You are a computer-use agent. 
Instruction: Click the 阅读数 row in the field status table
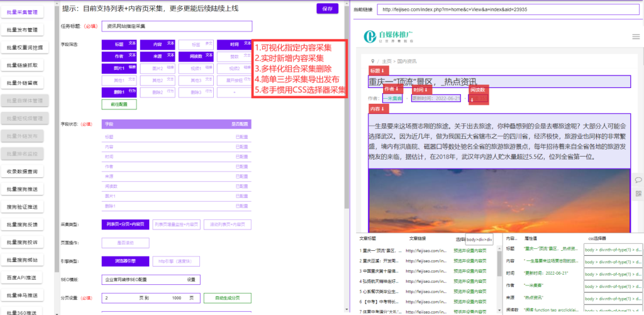(x=177, y=186)
